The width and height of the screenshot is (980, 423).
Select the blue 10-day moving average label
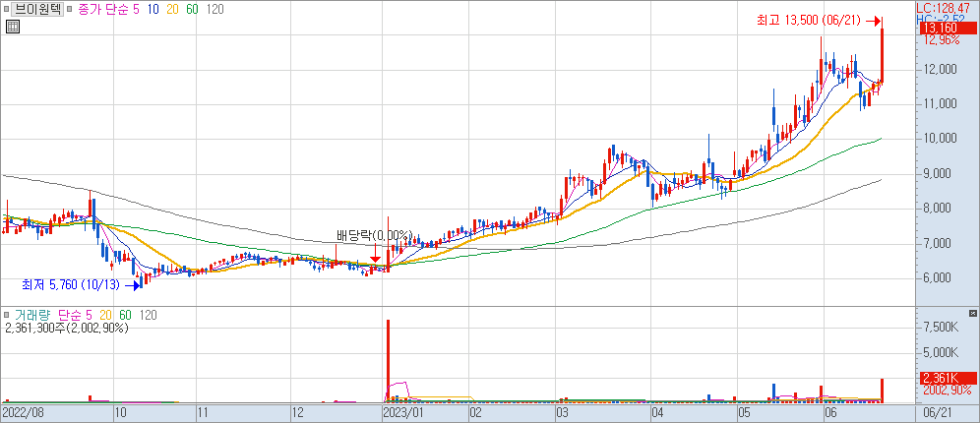click(x=153, y=10)
